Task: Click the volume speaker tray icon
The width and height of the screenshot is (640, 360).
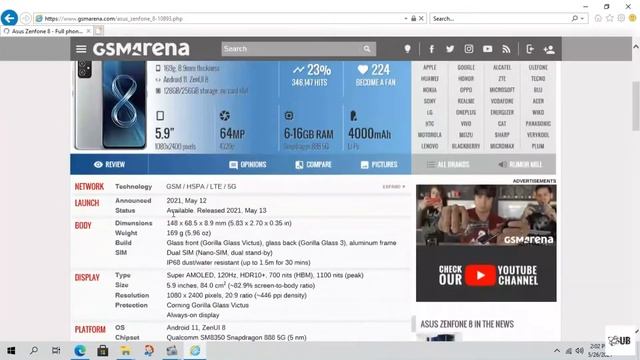Action: point(579,351)
